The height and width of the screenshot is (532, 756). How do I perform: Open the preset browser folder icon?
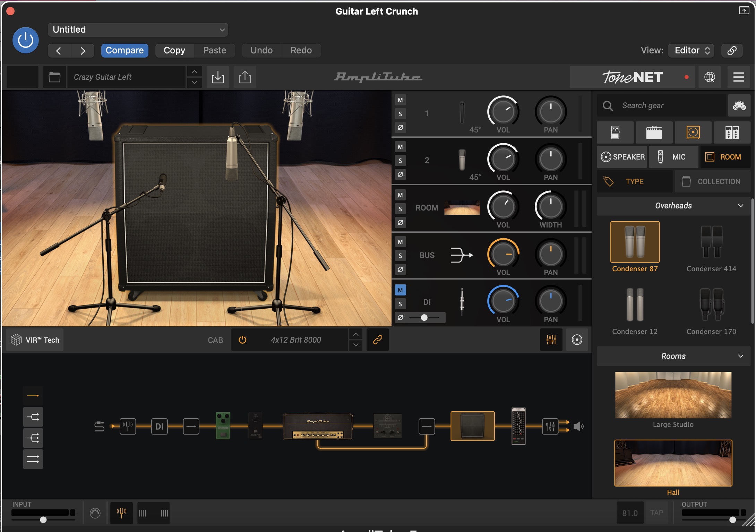pyautogui.click(x=54, y=77)
